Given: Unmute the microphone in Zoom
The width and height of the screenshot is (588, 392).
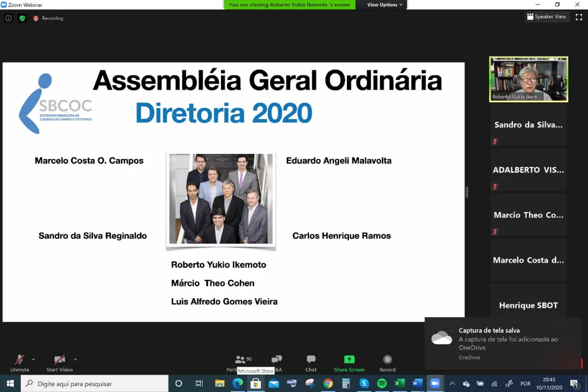Looking at the screenshot, I should (x=20, y=363).
